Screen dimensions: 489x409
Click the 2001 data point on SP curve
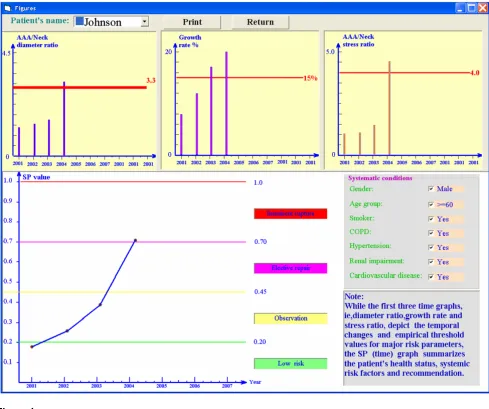point(32,347)
